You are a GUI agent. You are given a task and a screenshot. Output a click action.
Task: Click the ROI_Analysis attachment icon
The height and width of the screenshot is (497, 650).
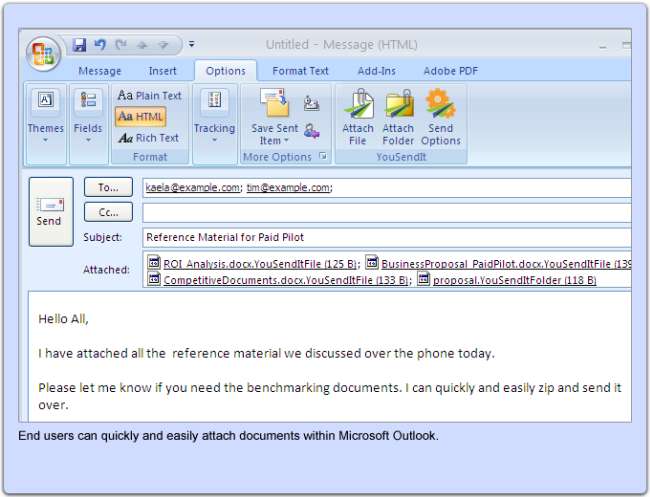[154, 262]
